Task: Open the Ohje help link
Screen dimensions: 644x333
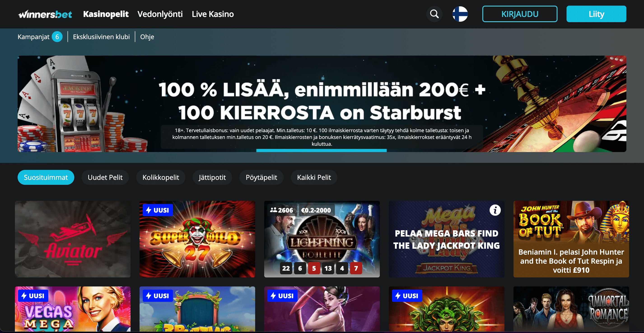Action: click(x=147, y=37)
